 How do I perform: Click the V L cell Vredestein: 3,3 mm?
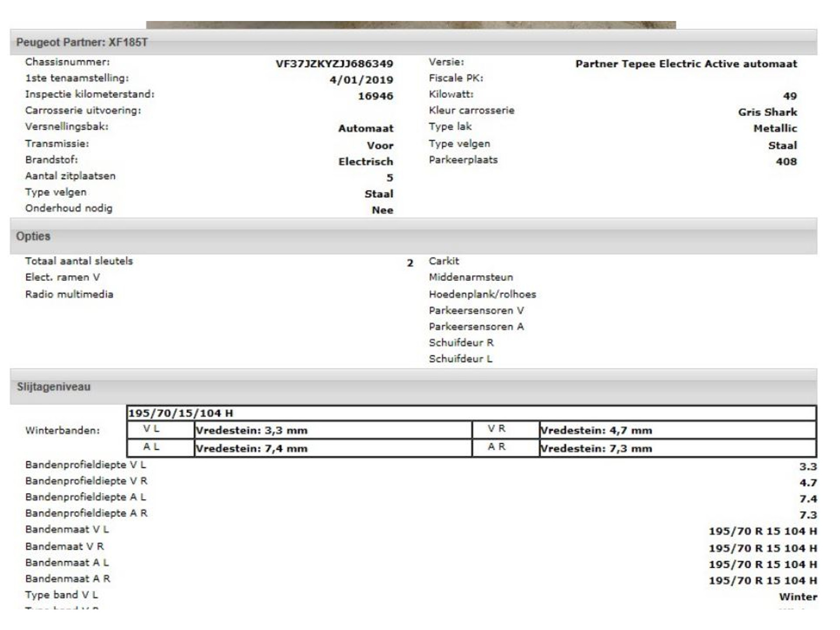pyautogui.click(x=333, y=430)
